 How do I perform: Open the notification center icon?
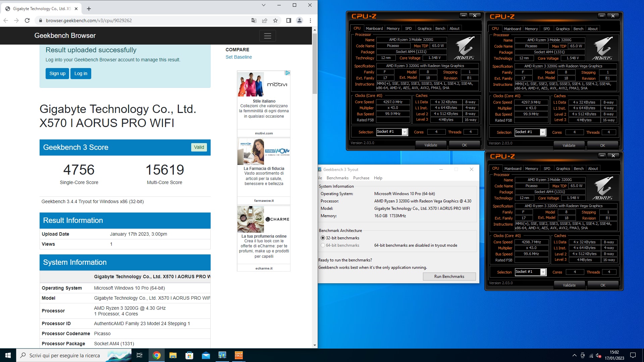coord(633,355)
